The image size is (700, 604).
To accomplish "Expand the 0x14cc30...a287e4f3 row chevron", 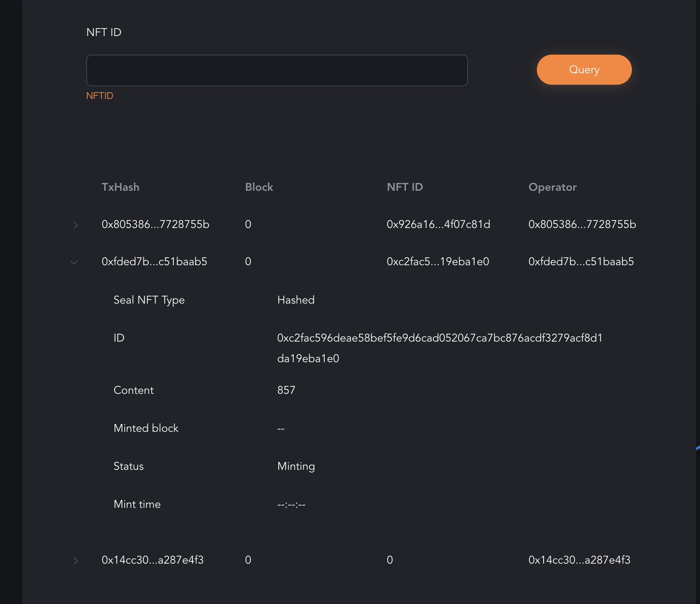I will [x=76, y=561].
